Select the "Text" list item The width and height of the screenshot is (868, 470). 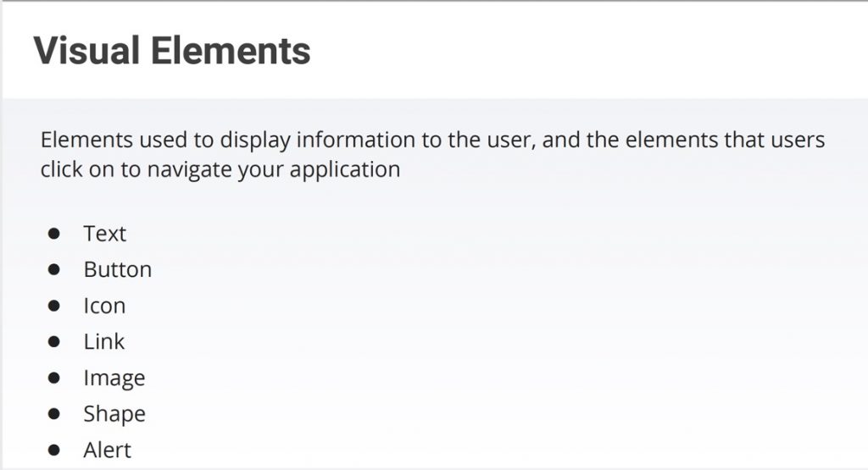coord(104,234)
